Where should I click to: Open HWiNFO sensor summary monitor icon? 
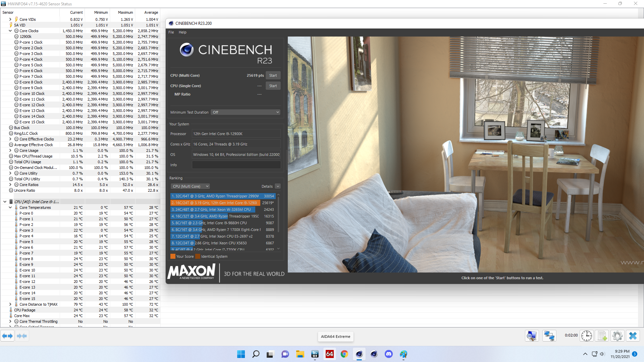pos(532,336)
